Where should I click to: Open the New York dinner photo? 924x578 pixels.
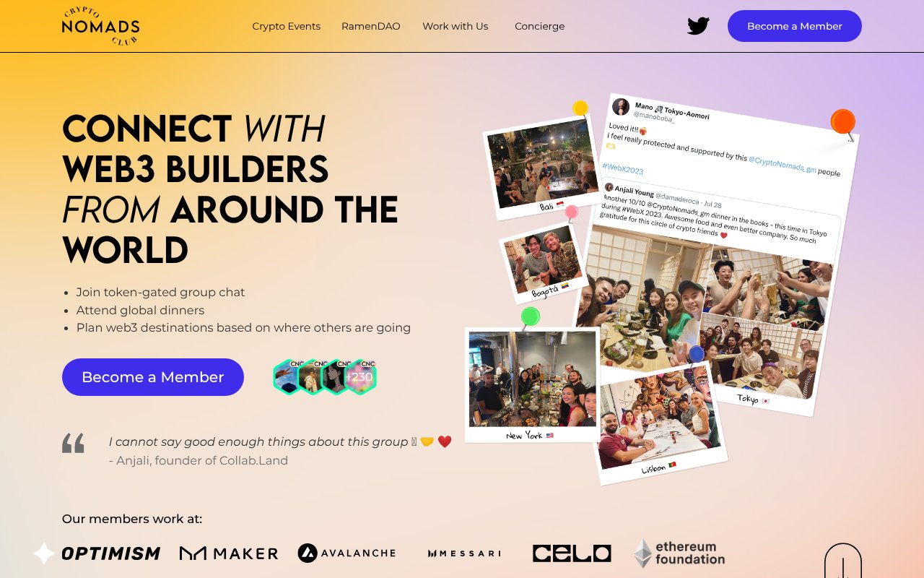coord(533,384)
